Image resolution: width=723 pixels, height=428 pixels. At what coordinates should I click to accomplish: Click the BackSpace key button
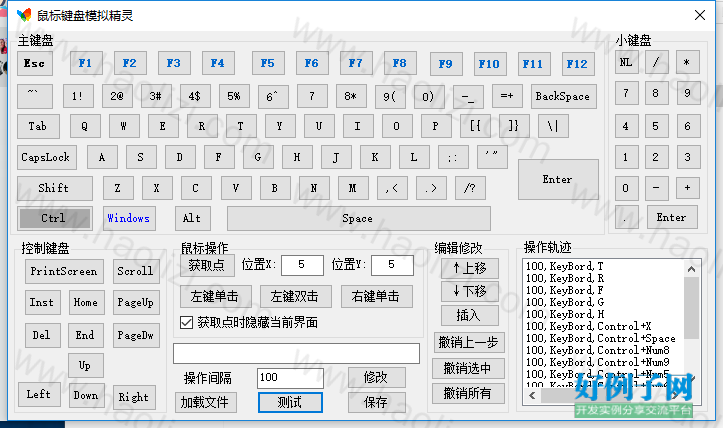tap(563, 96)
